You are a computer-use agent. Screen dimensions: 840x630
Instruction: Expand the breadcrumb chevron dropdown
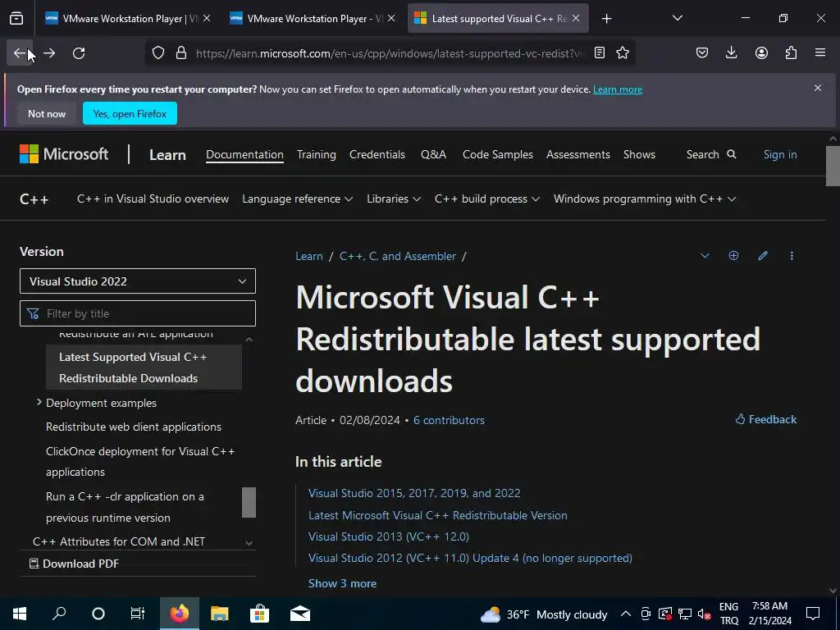(x=705, y=256)
